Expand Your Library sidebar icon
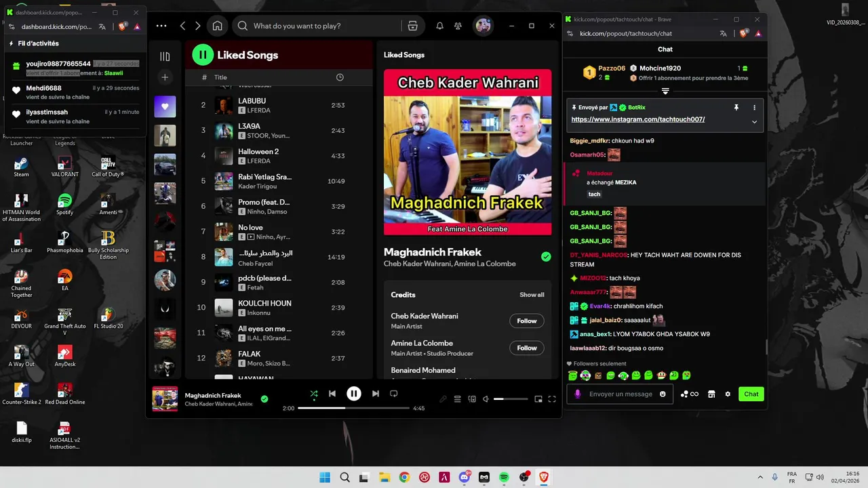Viewport: 868px width, 488px height. click(165, 56)
